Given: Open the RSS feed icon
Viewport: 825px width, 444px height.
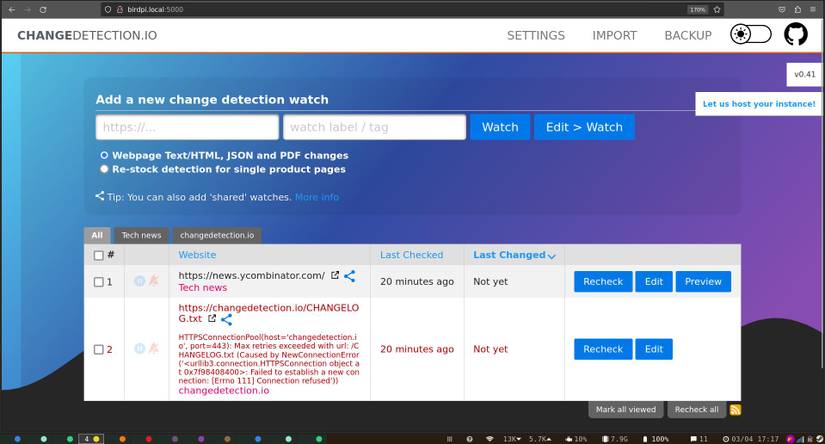Looking at the screenshot, I should pos(736,410).
